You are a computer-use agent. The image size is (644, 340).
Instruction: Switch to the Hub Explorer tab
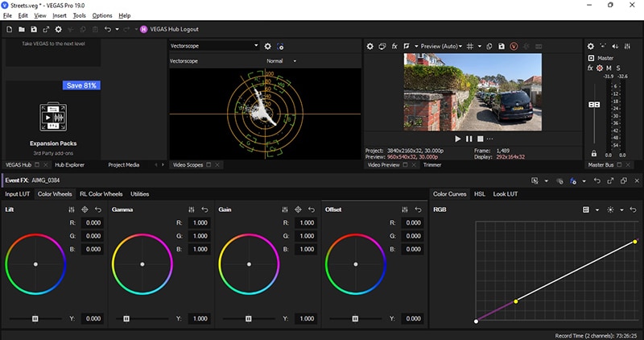69,165
